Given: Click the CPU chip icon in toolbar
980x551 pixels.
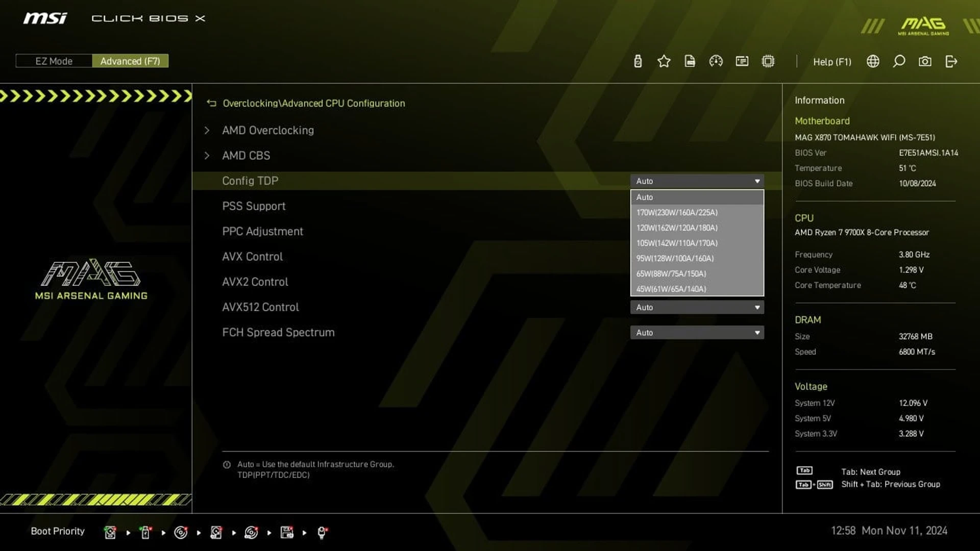Looking at the screenshot, I should [x=768, y=61].
